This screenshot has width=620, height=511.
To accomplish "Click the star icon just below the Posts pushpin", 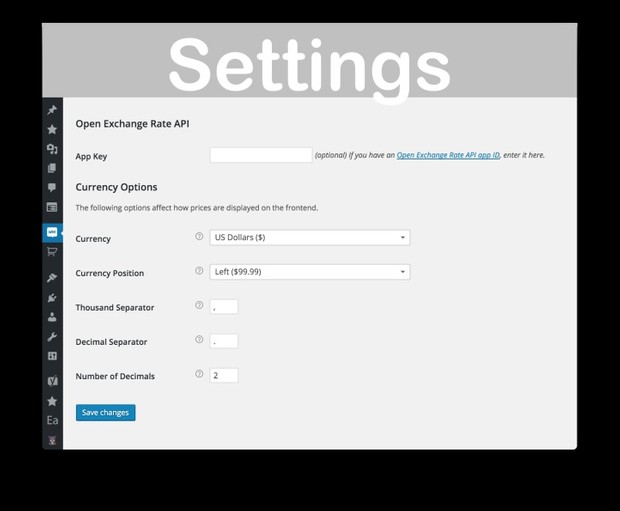I will click(x=52, y=129).
